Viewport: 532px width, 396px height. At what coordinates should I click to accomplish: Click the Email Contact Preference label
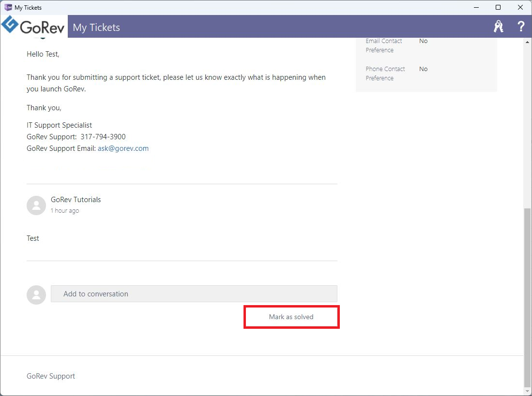(384, 45)
